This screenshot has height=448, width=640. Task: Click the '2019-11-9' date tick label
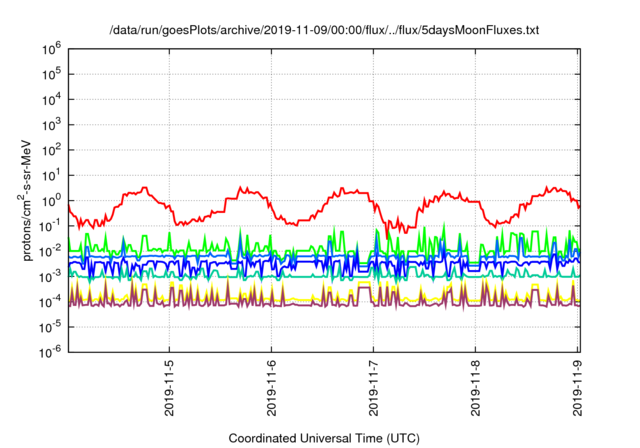click(x=578, y=388)
